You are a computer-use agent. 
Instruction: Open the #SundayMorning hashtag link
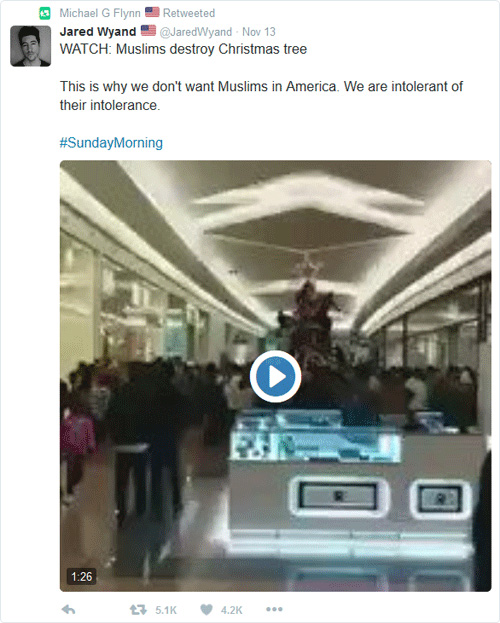click(x=111, y=143)
